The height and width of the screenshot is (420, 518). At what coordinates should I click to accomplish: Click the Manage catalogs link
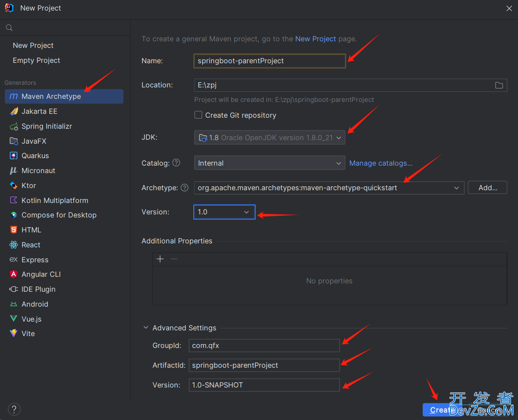coord(380,163)
